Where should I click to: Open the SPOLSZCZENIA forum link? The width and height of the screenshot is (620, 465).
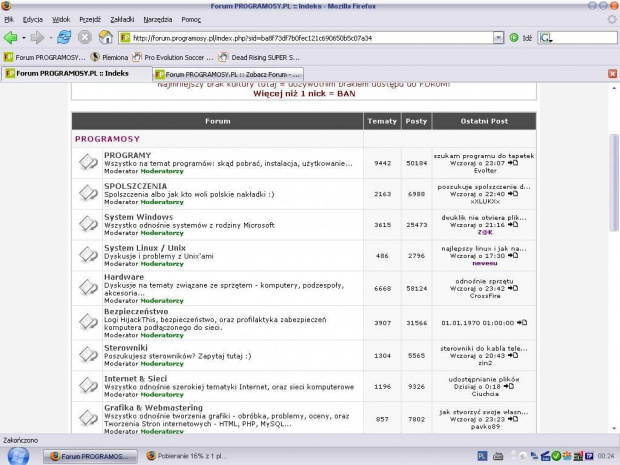(x=134, y=186)
